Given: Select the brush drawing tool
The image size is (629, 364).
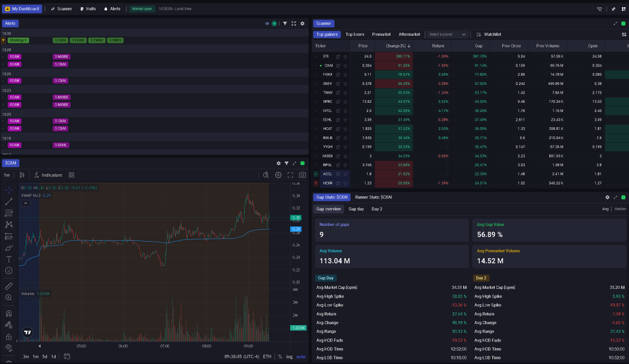Looking at the screenshot, I should tap(9, 248).
